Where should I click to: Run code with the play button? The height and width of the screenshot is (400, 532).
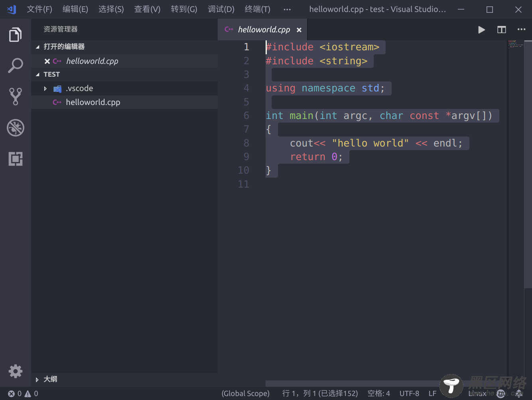481,30
